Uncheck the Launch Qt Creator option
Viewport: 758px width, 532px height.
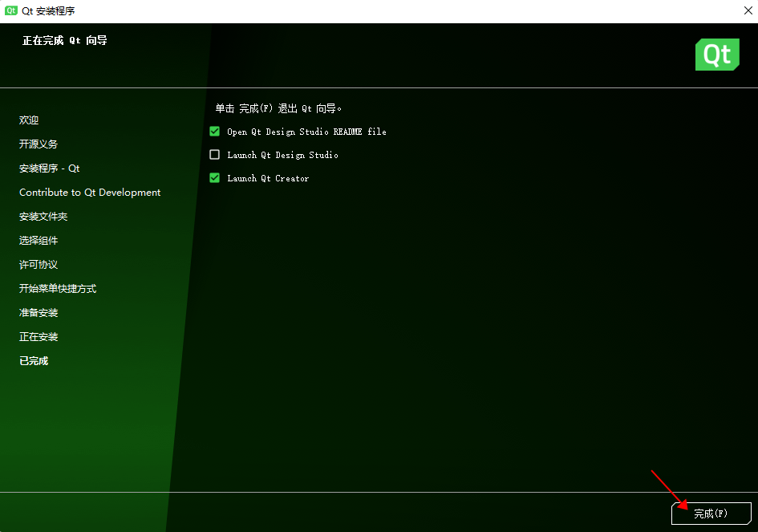click(x=215, y=178)
